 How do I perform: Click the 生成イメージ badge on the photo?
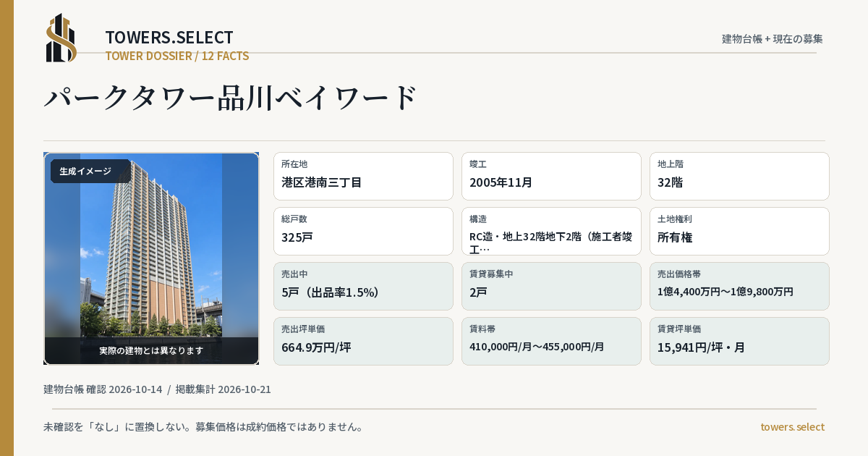(x=90, y=172)
